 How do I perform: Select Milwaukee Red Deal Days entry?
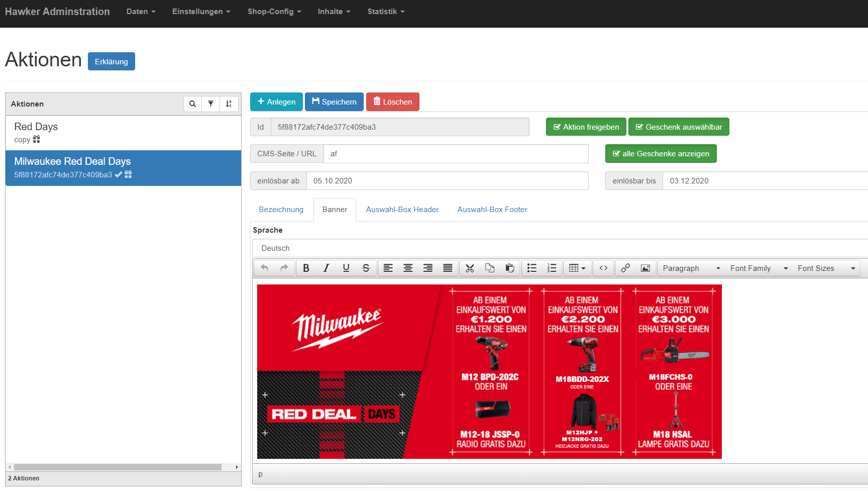tap(123, 168)
